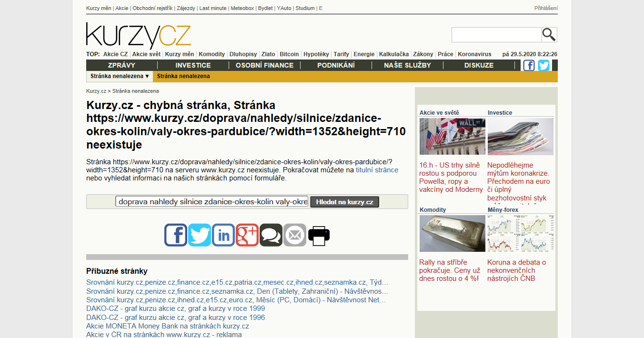Open the forex charts thumbnail
The width and height of the screenshot is (644, 338).
click(x=521, y=233)
